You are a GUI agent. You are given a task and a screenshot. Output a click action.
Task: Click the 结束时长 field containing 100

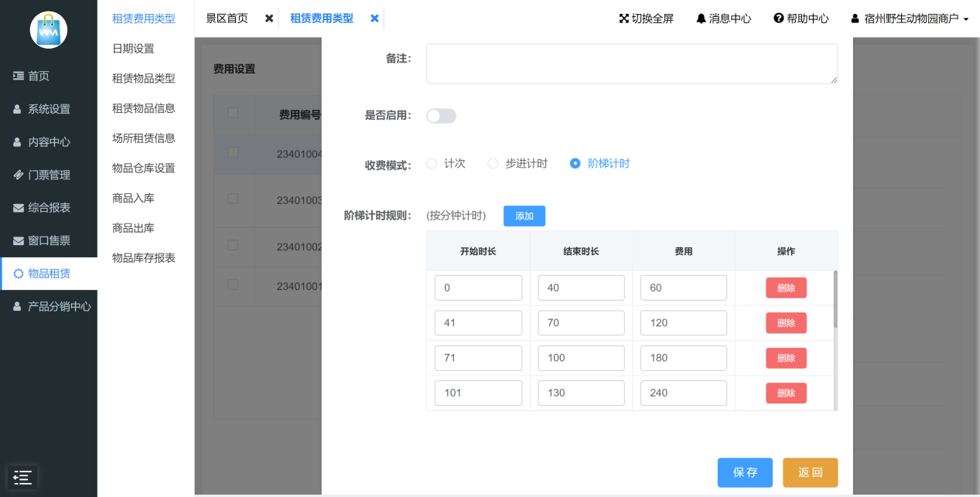coord(581,358)
